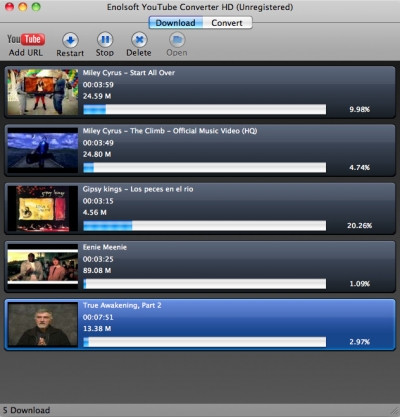Click the file size 24.59 M
This screenshot has width=400, height=418.
pos(97,96)
